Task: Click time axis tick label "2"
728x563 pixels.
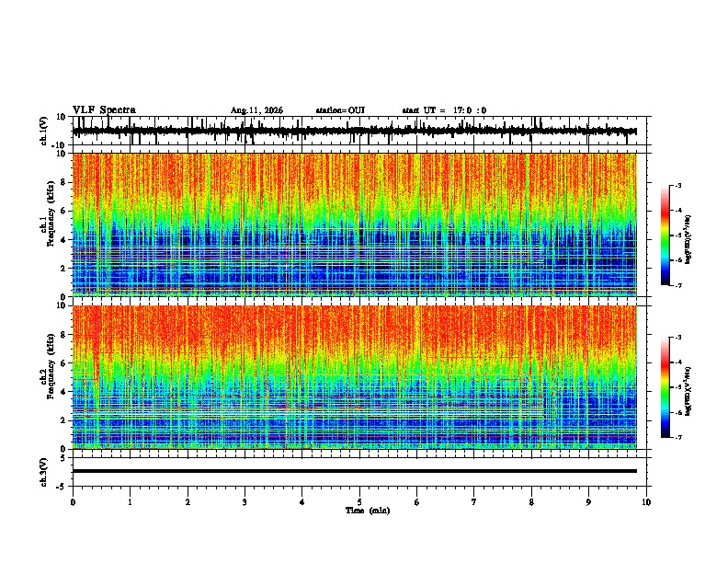Action: click(x=188, y=502)
